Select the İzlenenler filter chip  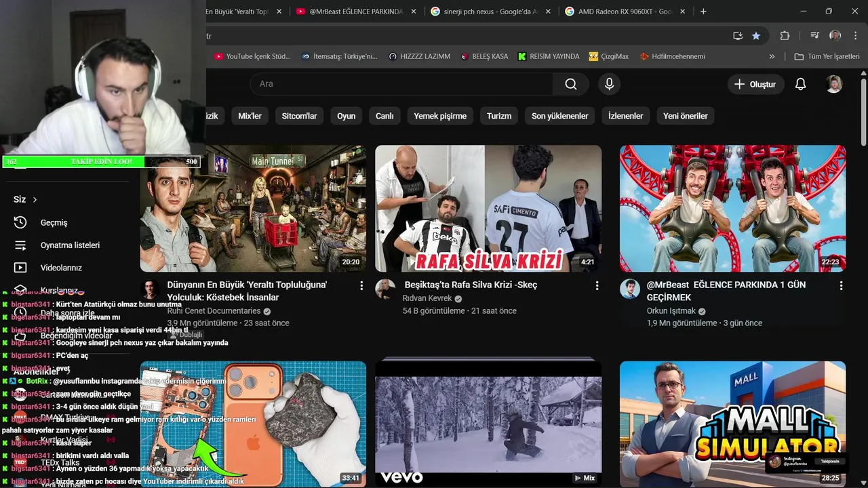[x=625, y=116]
